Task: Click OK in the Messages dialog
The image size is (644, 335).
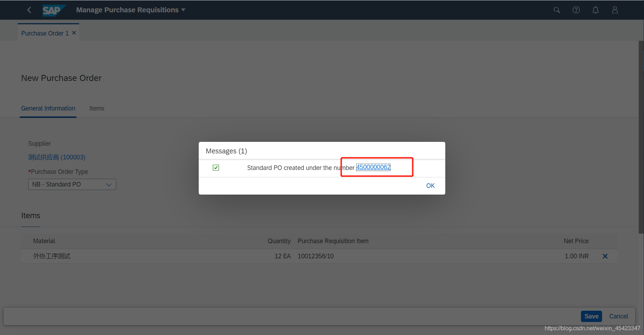Action: (x=431, y=185)
